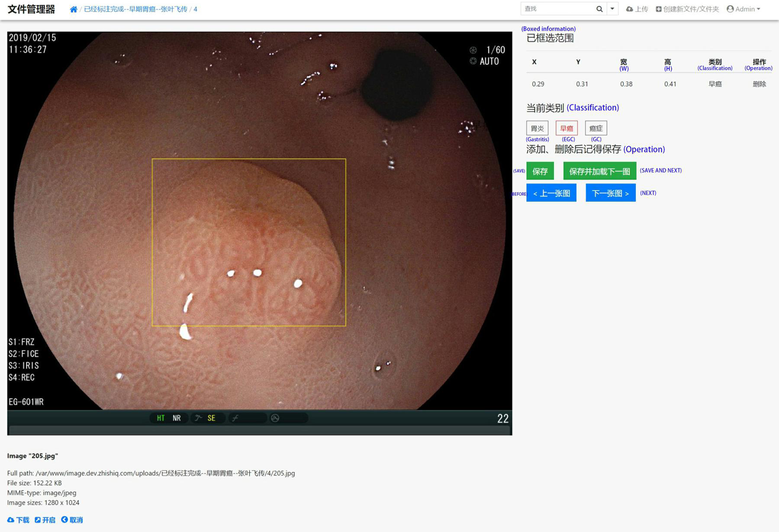Select the 癌症 GC classification
Image resolution: width=779 pixels, height=532 pixels.
(596, 128)
